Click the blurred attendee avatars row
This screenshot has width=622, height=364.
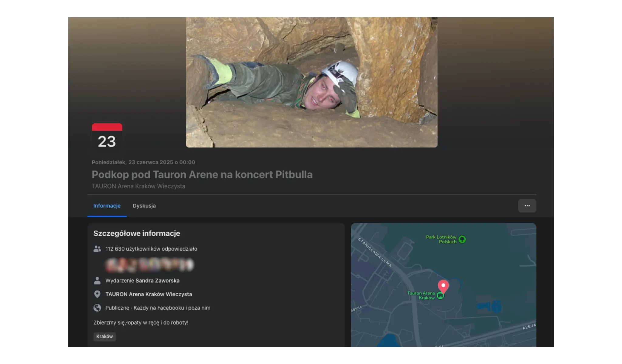pyautogui.click(x=149, y=265)
